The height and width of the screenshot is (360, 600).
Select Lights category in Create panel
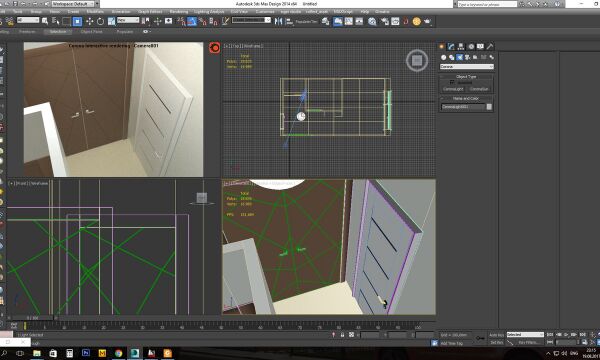tap(460, 57)
